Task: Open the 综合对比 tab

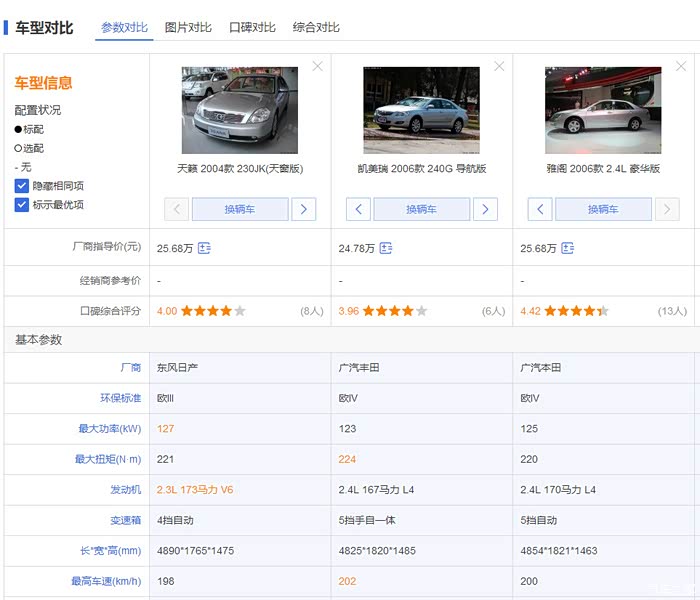Action: 316,28
